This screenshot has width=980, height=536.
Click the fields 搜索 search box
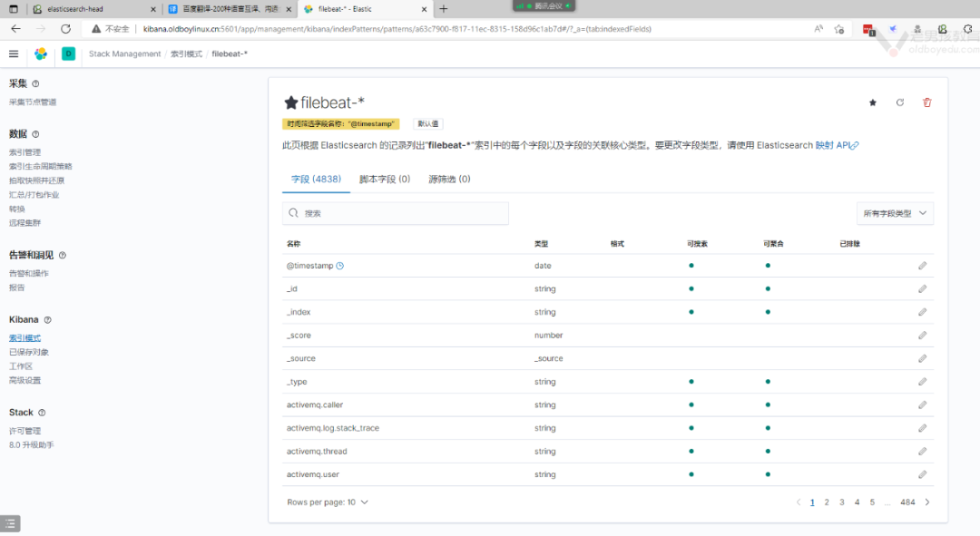pyautogui.click(x=396, y=214)
